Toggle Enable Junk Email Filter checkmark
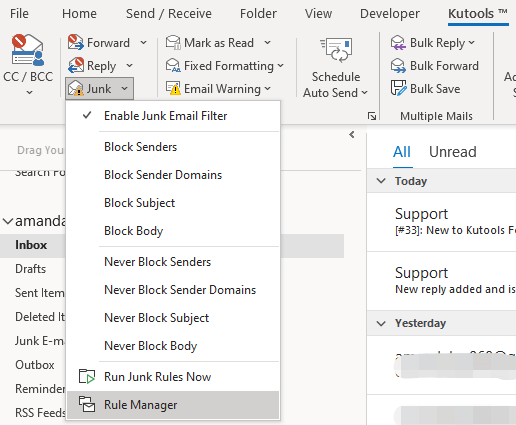The width and height of the screenshot is (516, 425). (87, 116)
